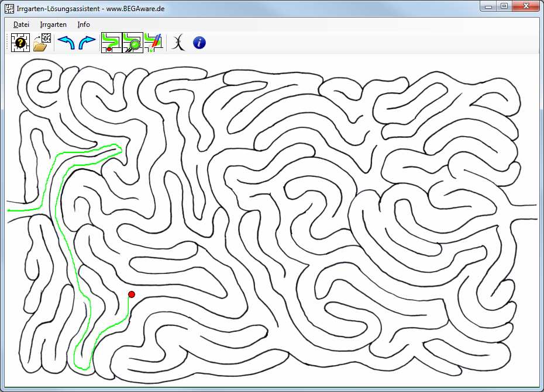Toggle the red-dot path marker tool
Screen dimensions: 544x392
[111, 43]
